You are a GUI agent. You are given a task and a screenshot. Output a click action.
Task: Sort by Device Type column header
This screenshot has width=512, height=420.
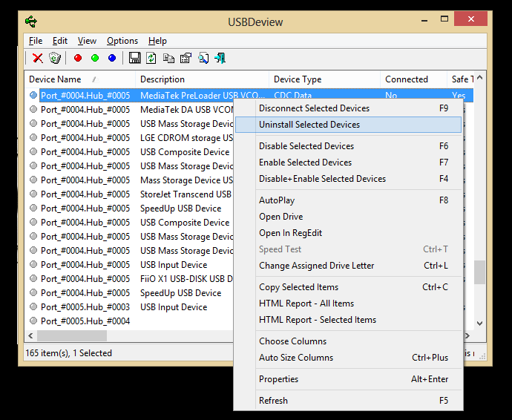324,79
